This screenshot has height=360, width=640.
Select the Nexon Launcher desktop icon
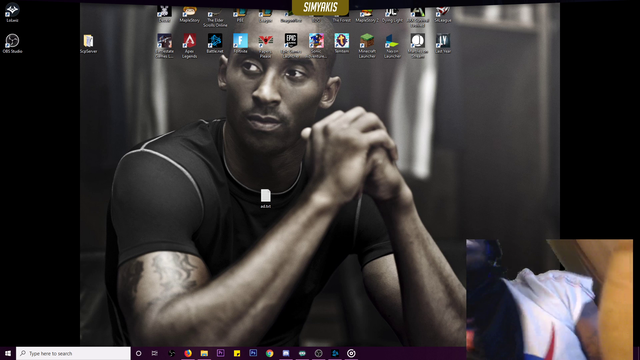(x=392, y=46)
